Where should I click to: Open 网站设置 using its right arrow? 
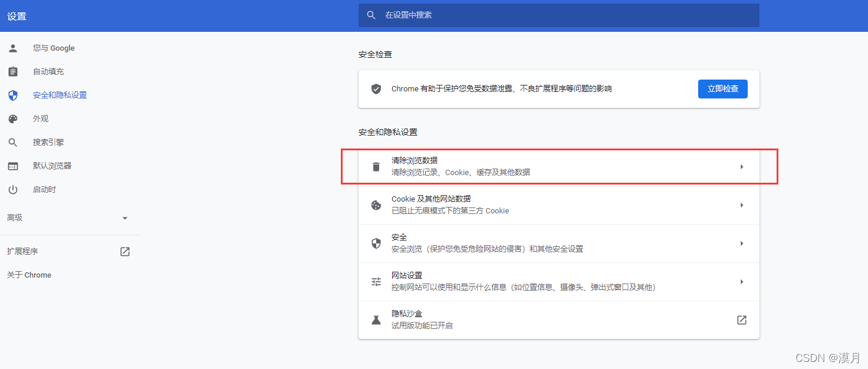pos(742,282)
